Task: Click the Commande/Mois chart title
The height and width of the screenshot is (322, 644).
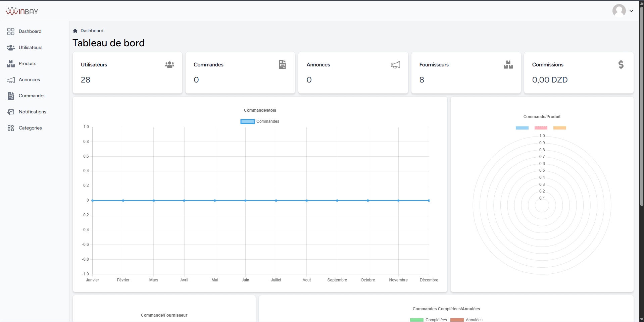Action: tap(260, 110)
